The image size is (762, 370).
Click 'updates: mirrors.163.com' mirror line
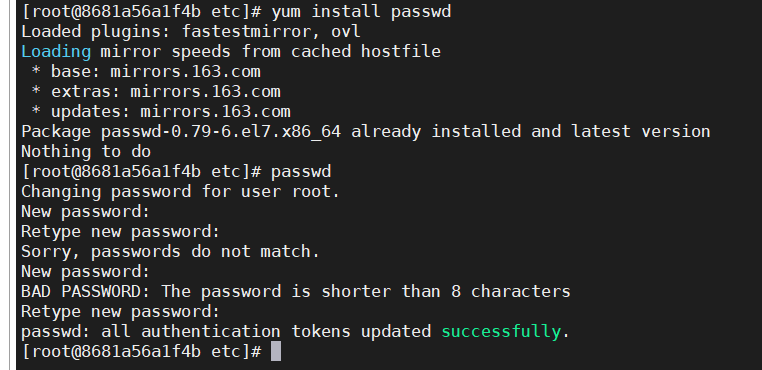pyautogui.click(x=171, y=112)
